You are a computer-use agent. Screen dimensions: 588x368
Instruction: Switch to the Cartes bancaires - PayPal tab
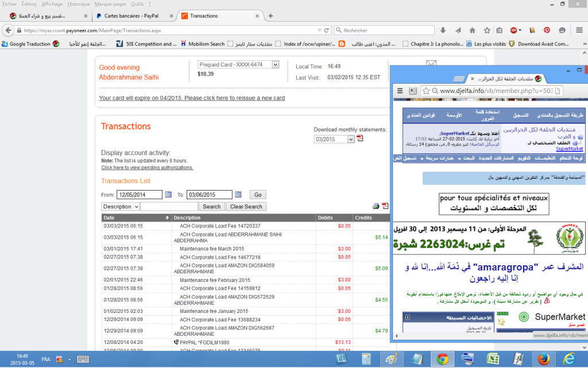click(131, 16)
